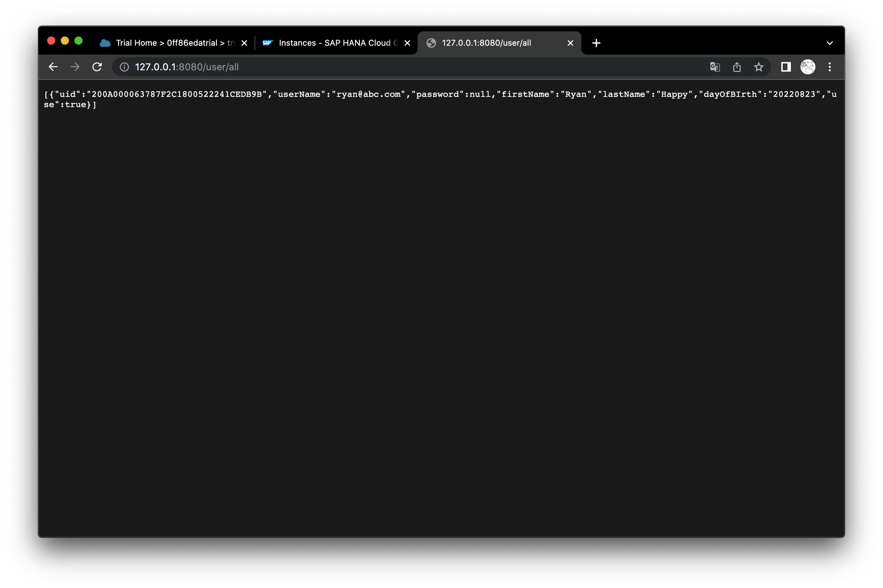Close the SAP HANA Cloud tab
This screenshot has width=883, height=588.
tap(407, 43)
